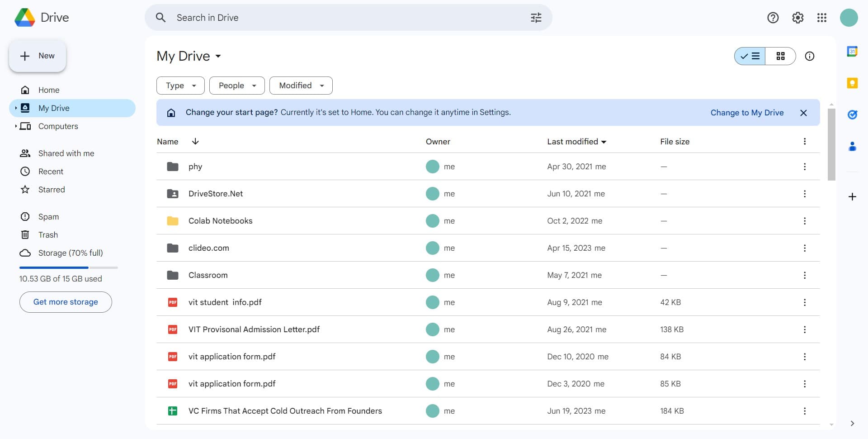The image size is (868, 439).
Task: Expand the Computers tree item
Action: point(16,126)
